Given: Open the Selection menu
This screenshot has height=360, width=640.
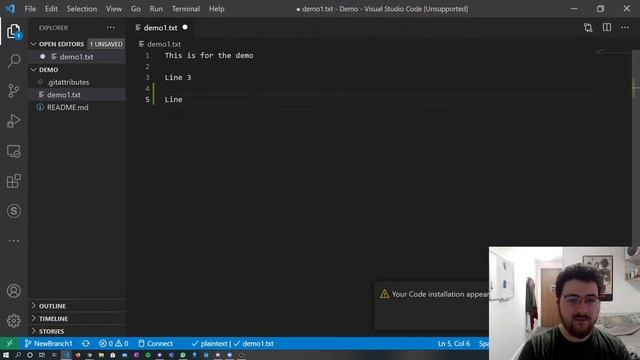Looking at the screenshot, I should click(82, 9).
